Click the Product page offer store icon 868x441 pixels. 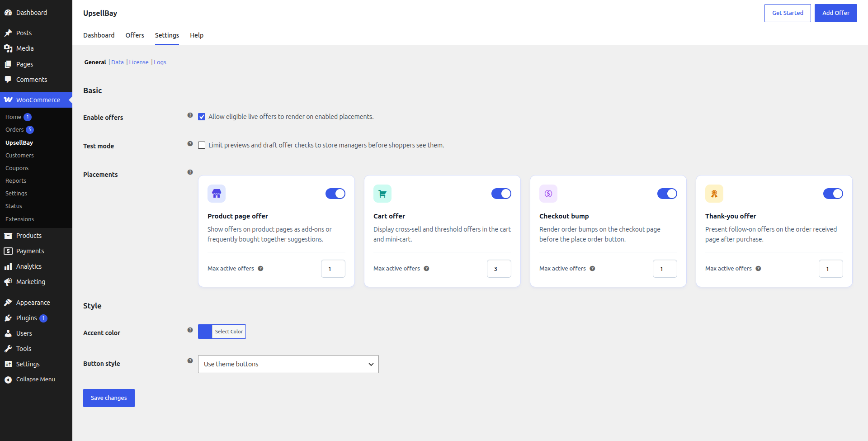click(217, 194)
